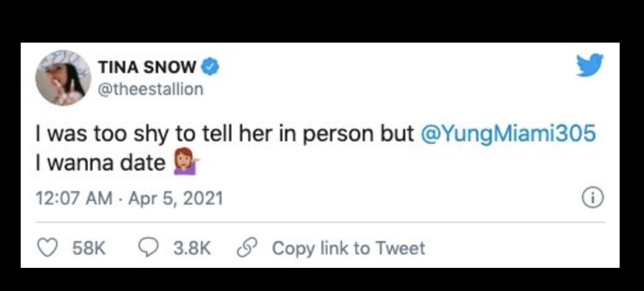Click the Twitter bird logo
The height and width of the screenshot is (291, 644).
589,65
